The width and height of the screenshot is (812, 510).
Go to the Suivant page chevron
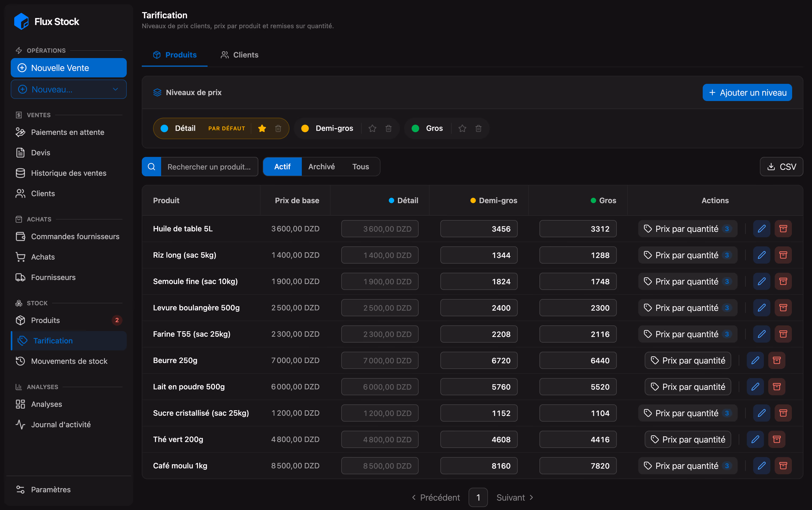[531, 497]
